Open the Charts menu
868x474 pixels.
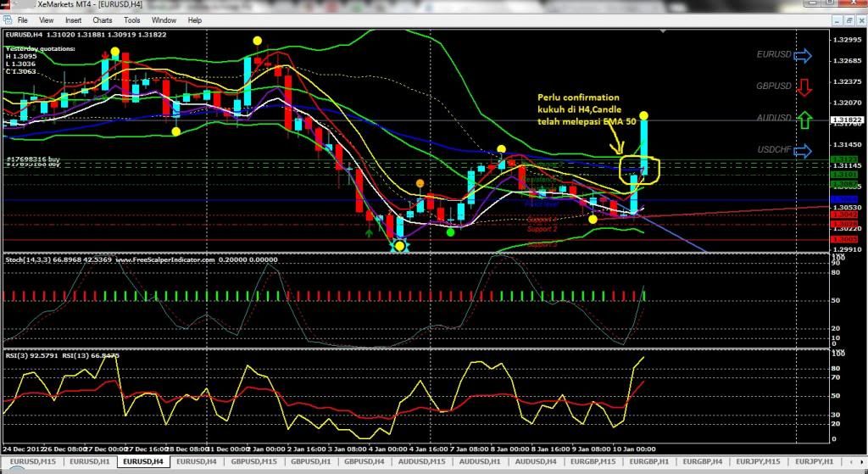pyautogui.click(x=102, y=20)
